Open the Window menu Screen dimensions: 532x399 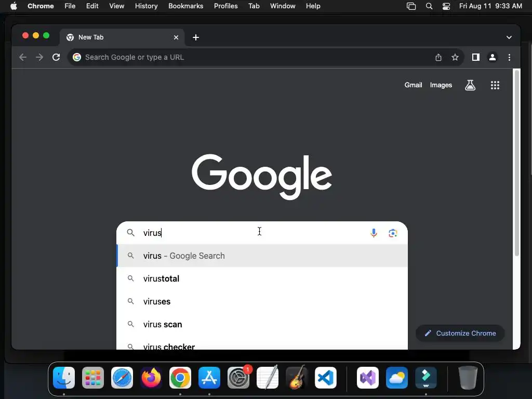coord(283,6)
